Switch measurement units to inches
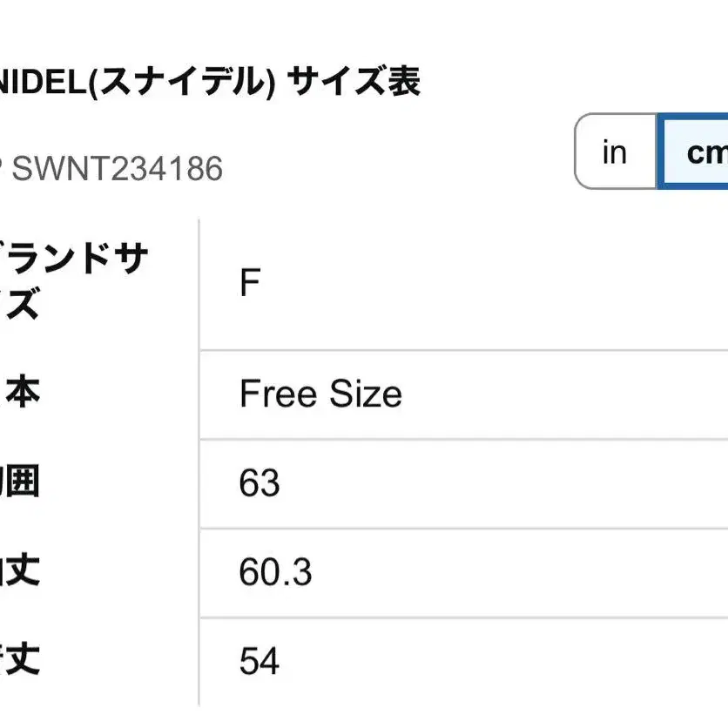This screenshot has height=728, width=728. tap(615, 152)
